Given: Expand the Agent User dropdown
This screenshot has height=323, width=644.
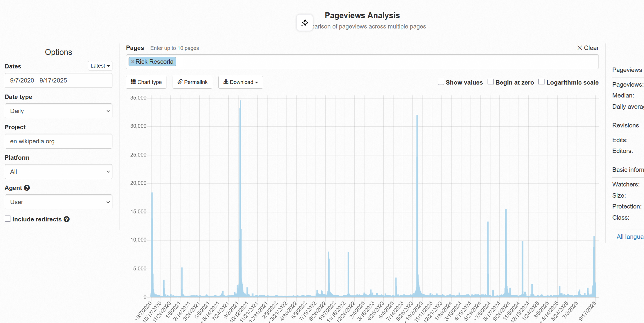Looking at the screenshot, I should (58, 202).
